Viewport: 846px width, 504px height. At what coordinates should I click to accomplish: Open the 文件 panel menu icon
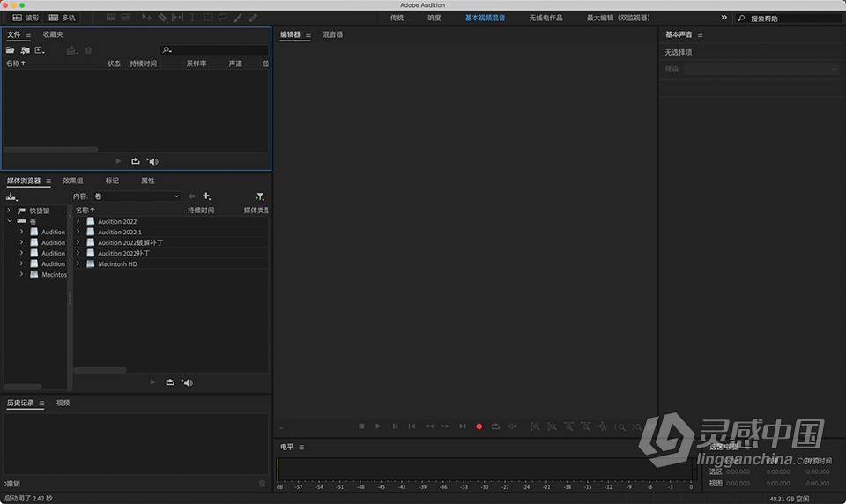(28, 34)
